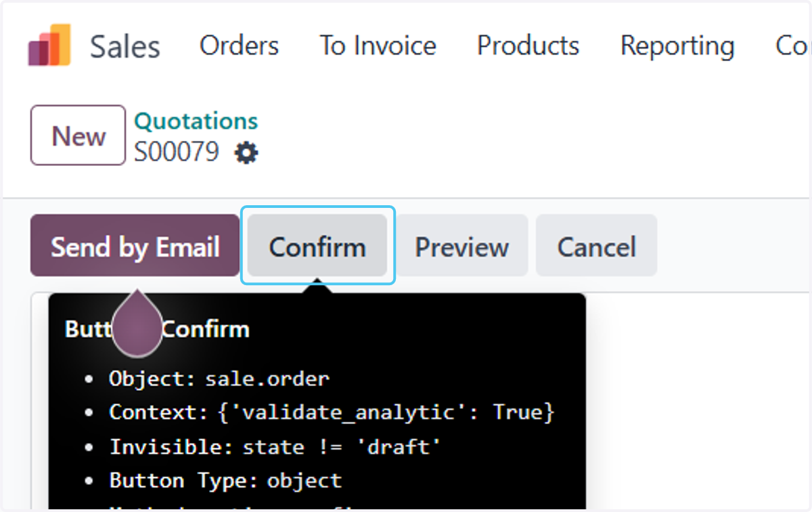Image resolution: width=812 pixels, height=512 pixels.
Task: Select tooltip line 'Button Type: object'
Action: tap(226, 481)
